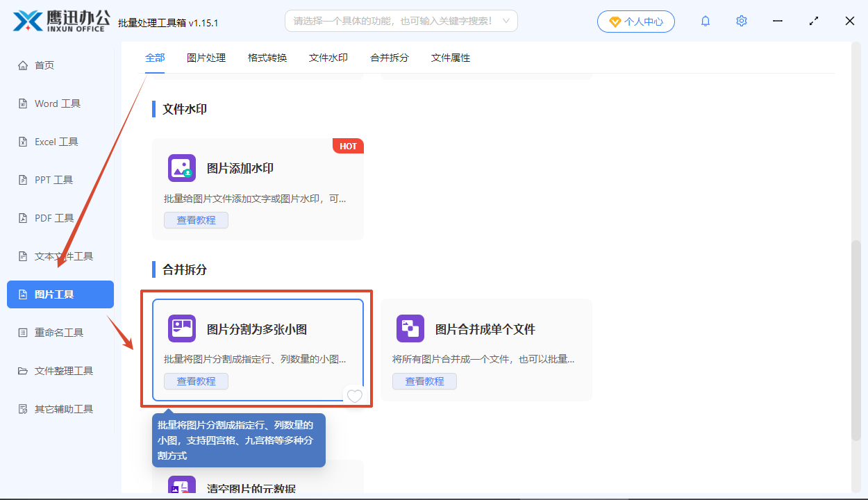Viewport: 868px width, 500px height.
Task: Click 查看教程 under 图片合并成单个文件
Action: (x=424, y=381)
